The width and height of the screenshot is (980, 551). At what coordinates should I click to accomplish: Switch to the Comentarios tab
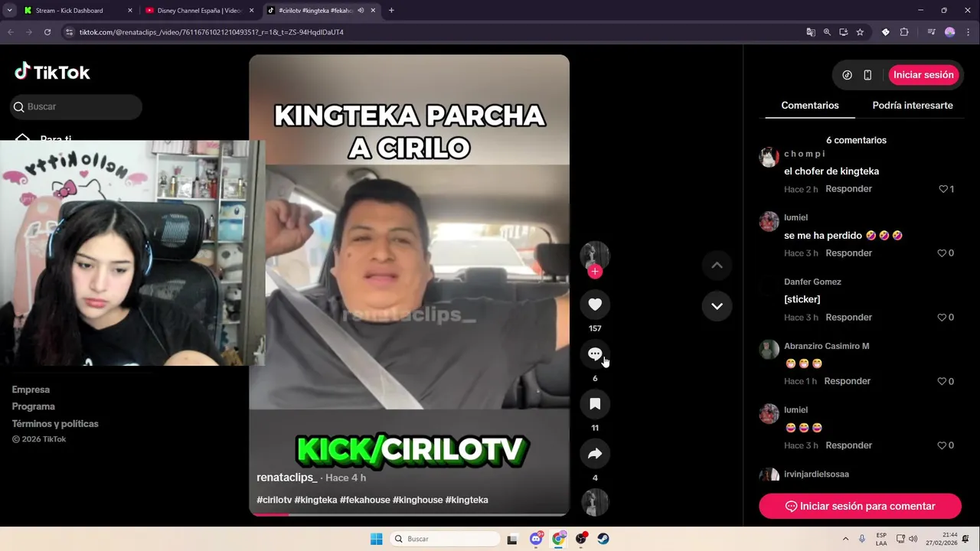[810, 106]
